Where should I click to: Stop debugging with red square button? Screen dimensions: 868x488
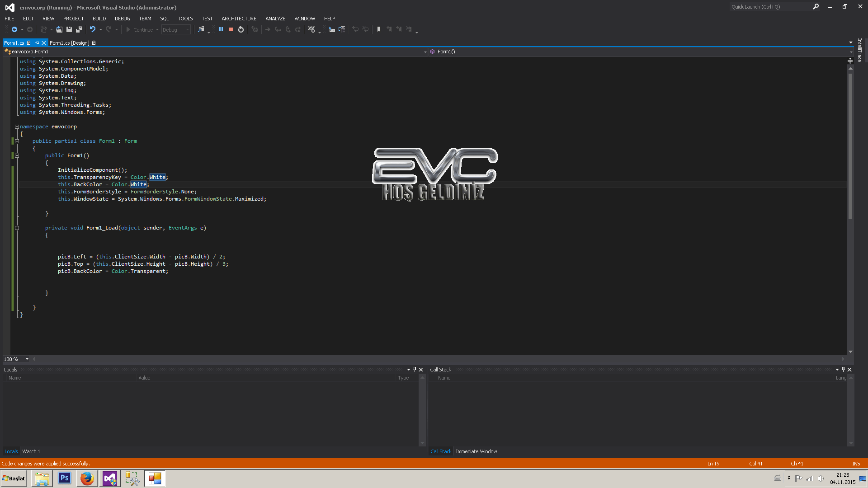[x=231, y=29]
